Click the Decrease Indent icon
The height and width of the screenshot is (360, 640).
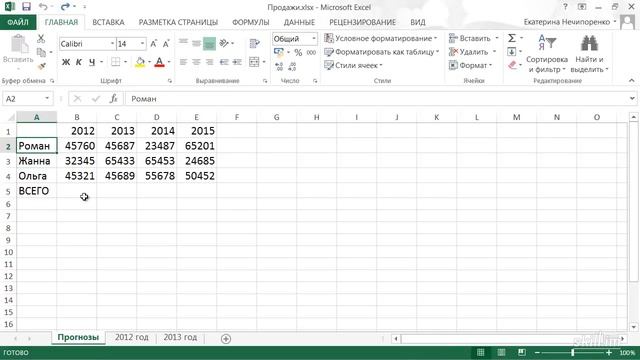click(224, 62)
